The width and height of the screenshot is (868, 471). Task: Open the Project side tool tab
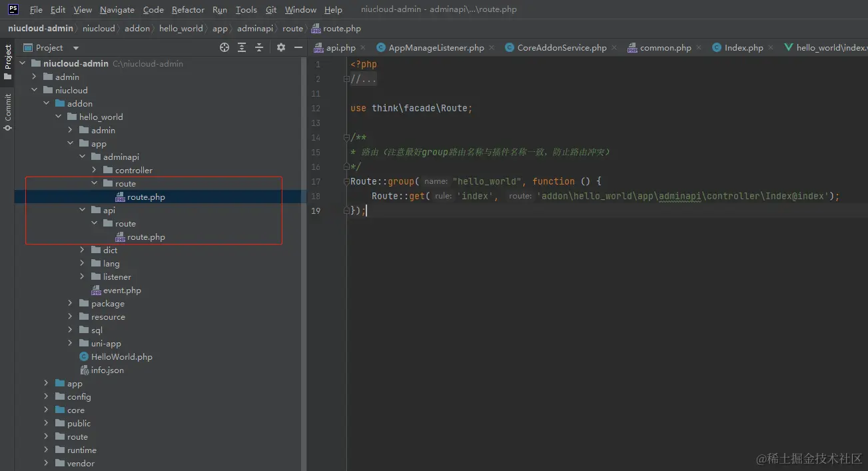pos(7,62)
